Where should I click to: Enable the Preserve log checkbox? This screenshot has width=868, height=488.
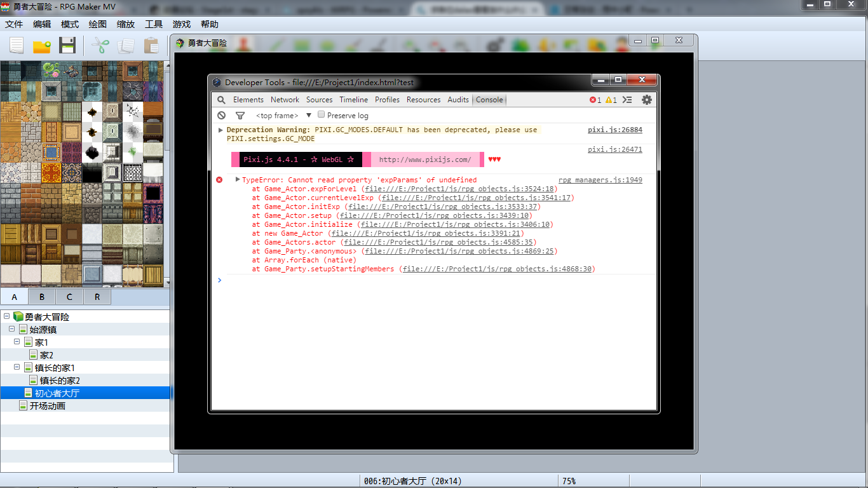(322, 115)
